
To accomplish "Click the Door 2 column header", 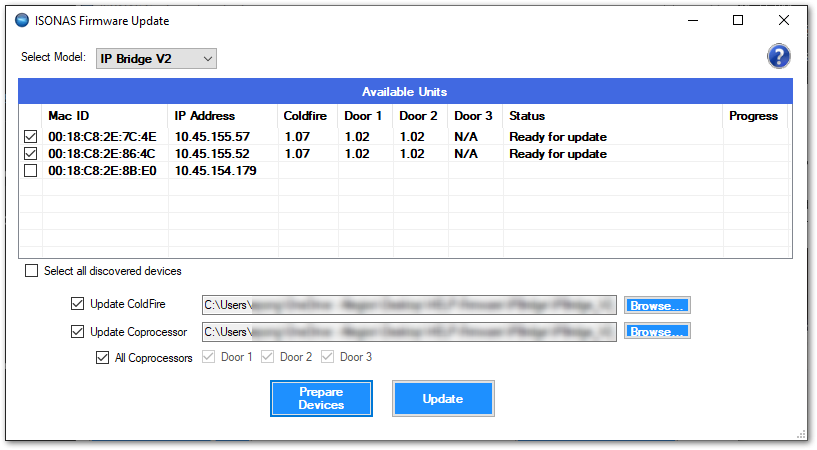I will pos(418,116).
